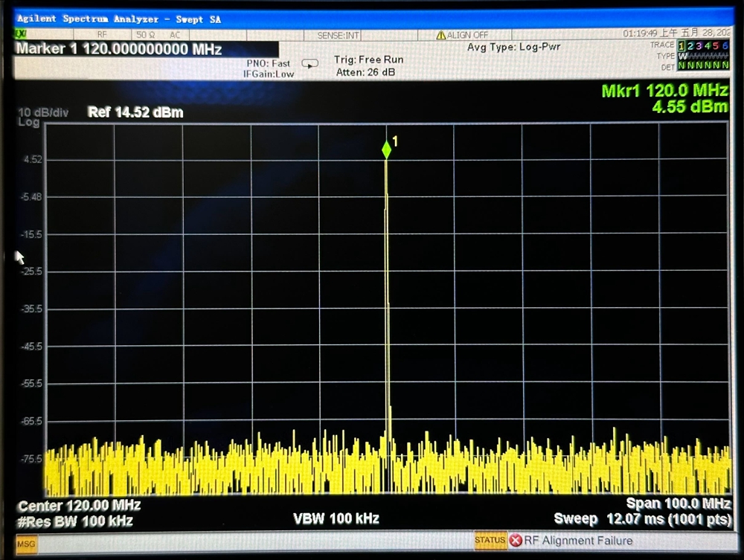
Task: Click the Atten: 26 dB setting
Action: [x=365, y=72]
